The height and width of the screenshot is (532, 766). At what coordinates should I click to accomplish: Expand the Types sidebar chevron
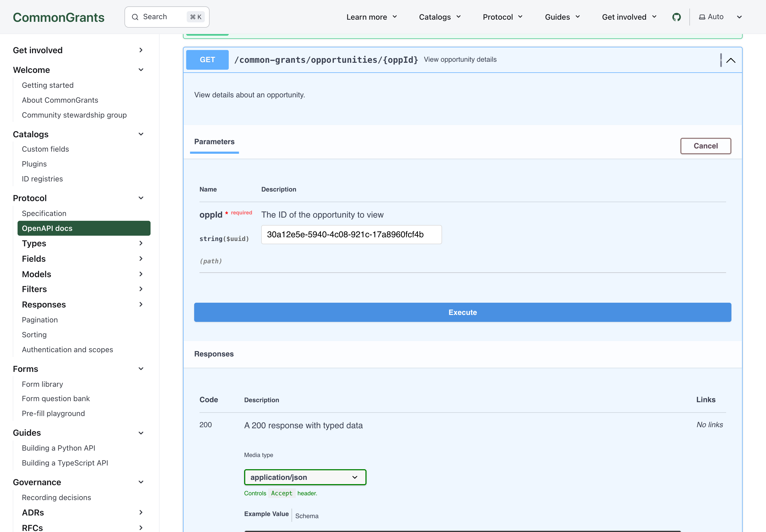tap(141, 243)
